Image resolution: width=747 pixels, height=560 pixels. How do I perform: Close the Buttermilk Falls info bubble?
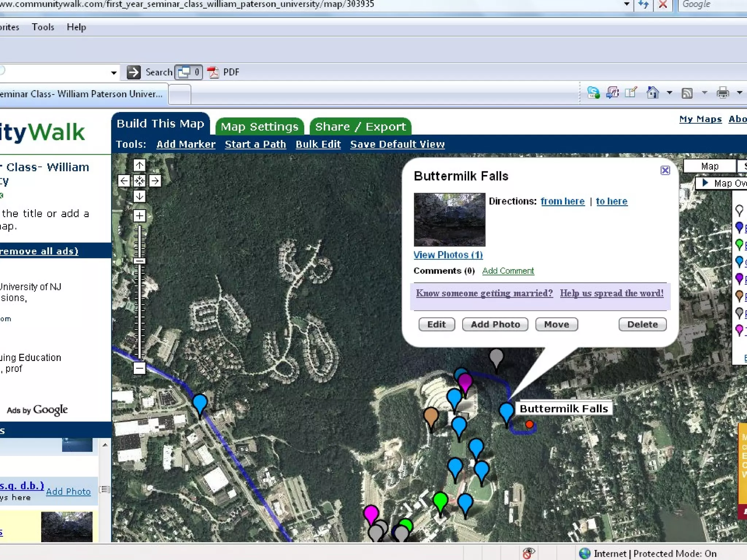pos(665,170)
